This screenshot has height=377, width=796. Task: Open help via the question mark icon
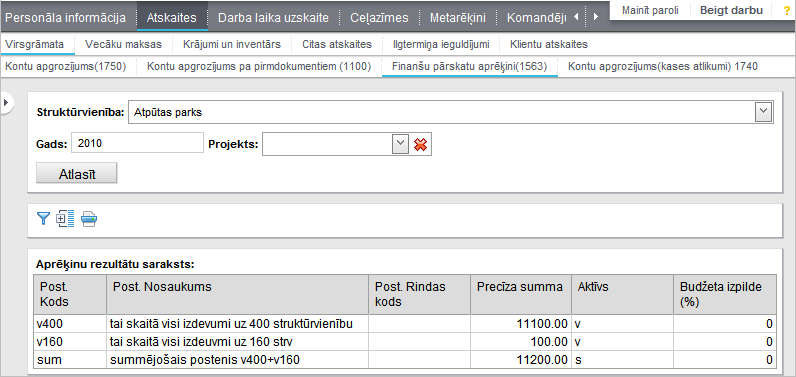click(787, 10)
